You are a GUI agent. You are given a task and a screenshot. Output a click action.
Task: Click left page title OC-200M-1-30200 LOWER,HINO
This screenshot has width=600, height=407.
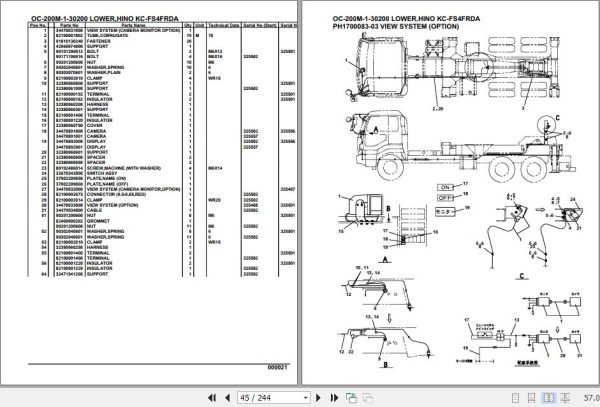pyautogui.click(x=104, y=18)
